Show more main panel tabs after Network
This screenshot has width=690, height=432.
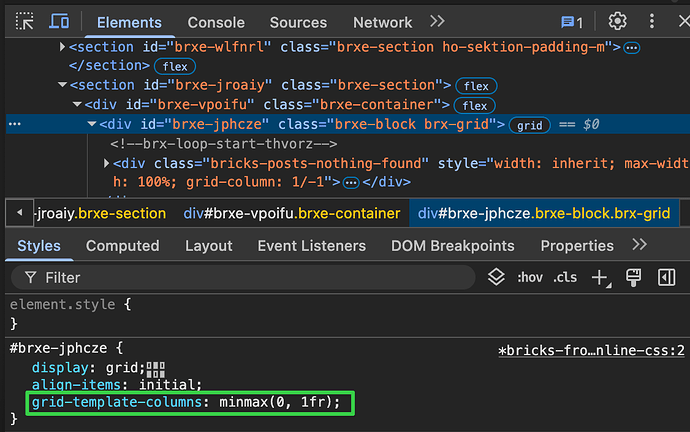(x=437, y=21)
